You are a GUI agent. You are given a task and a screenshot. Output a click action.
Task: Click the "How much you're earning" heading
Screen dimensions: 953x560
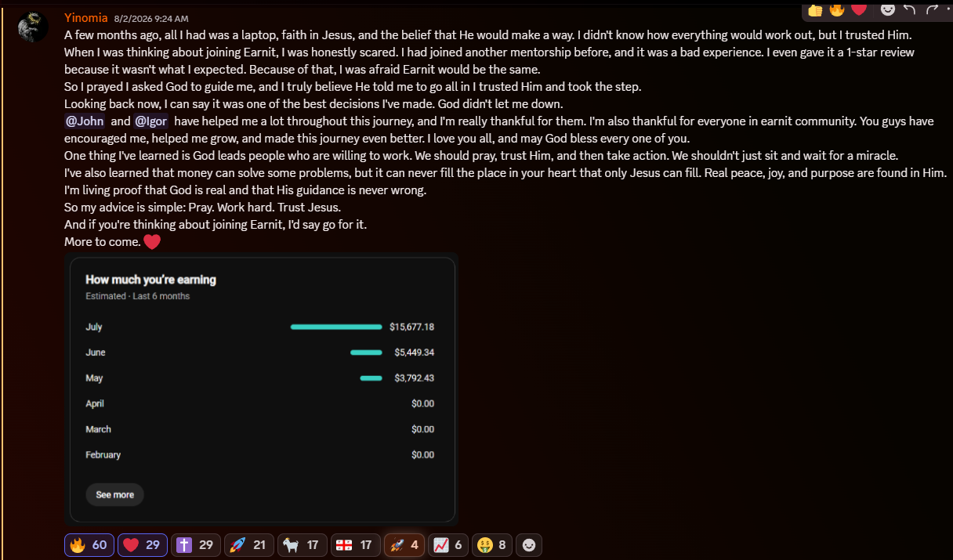(150, 280)
